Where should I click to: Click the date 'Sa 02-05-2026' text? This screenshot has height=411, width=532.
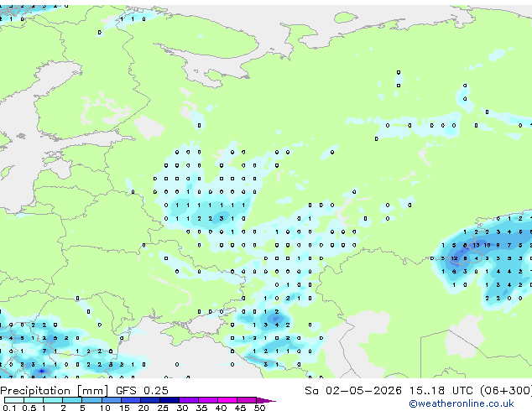pos(353,391)
